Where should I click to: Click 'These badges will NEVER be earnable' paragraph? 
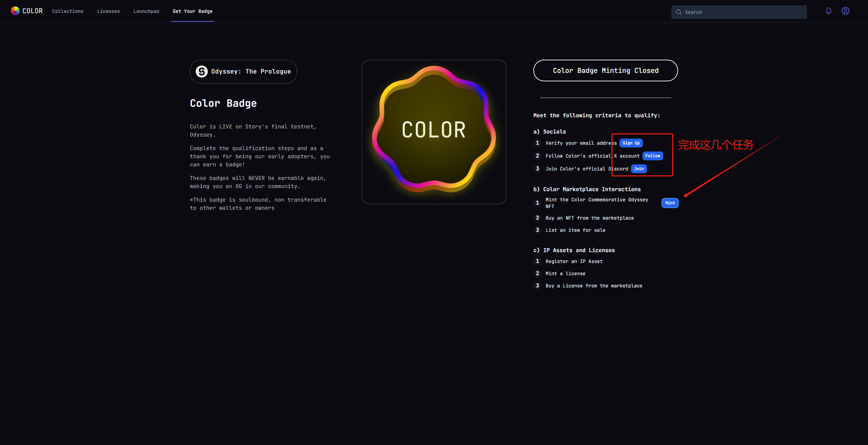coord(258,182)
